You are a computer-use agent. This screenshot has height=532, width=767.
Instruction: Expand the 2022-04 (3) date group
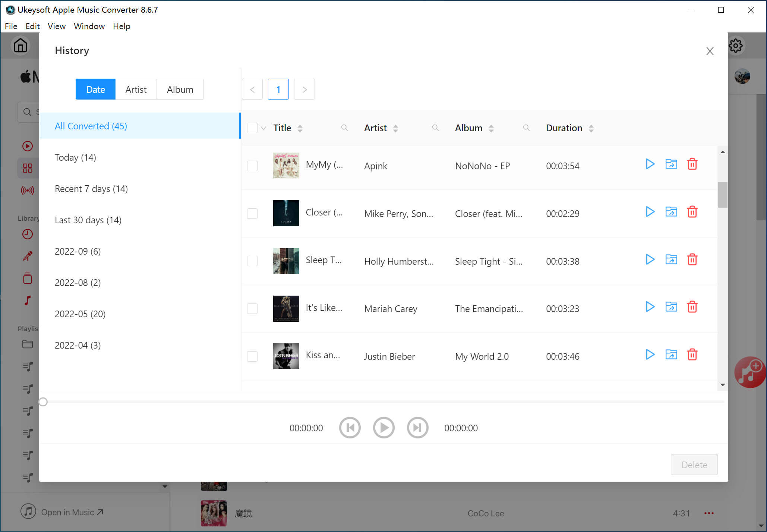78,345
